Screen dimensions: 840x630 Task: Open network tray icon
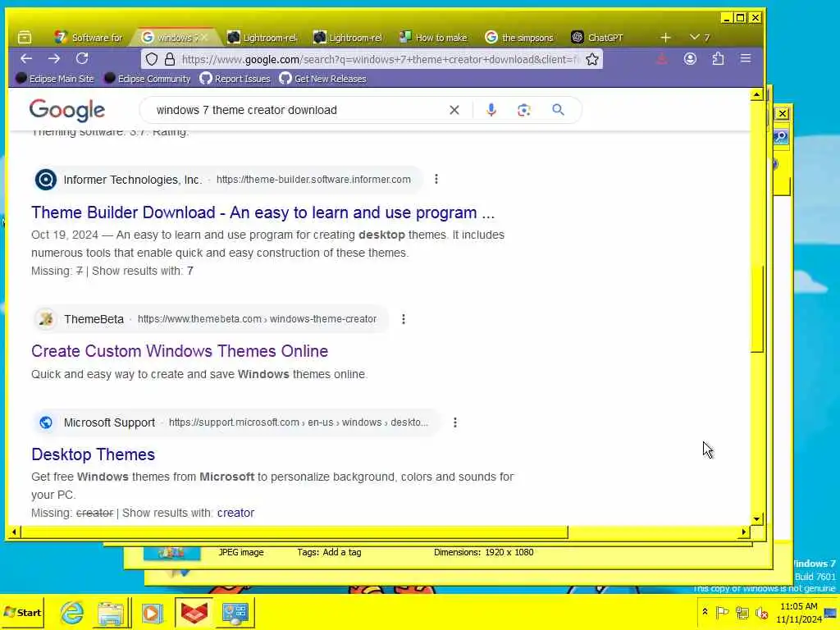tap(742, 612)
